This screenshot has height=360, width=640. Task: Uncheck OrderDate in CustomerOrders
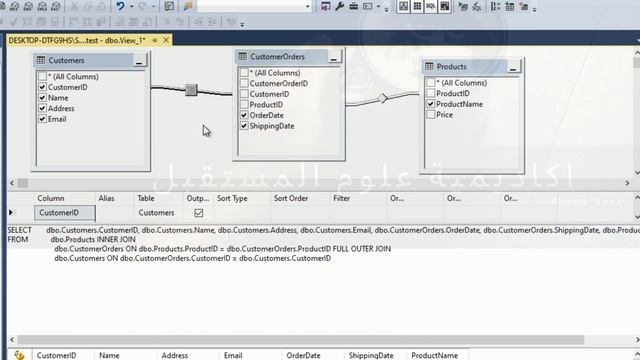click(244, 115)
